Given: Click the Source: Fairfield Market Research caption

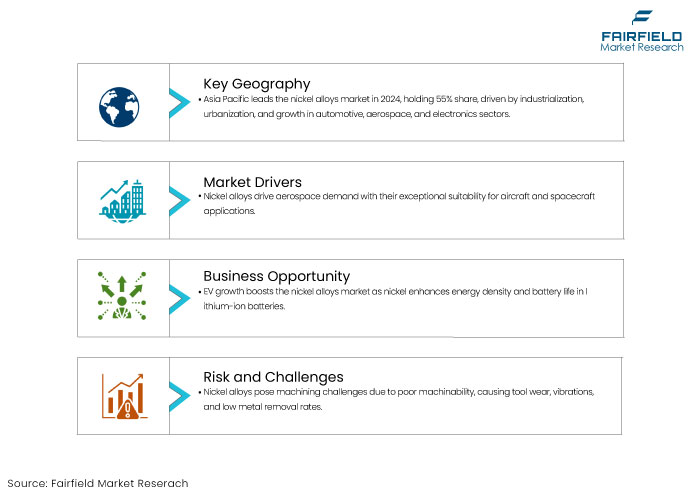Looking at the screenshot, I should [x=98, y=483].
